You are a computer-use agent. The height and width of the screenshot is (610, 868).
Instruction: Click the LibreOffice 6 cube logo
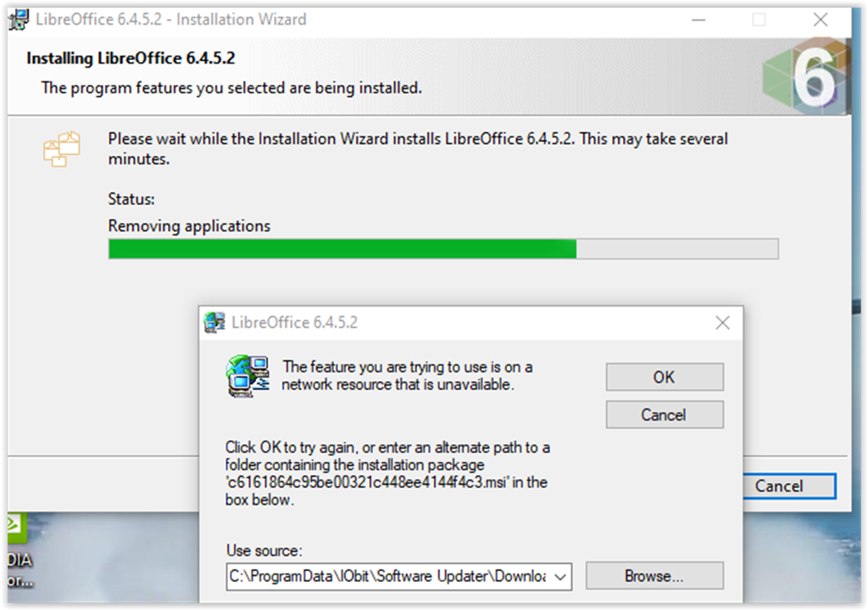pos(806,75)
